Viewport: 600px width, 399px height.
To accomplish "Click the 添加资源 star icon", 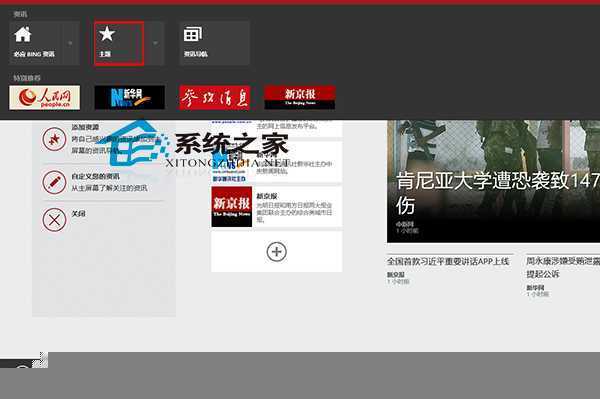I will click(x=54, y=138).
